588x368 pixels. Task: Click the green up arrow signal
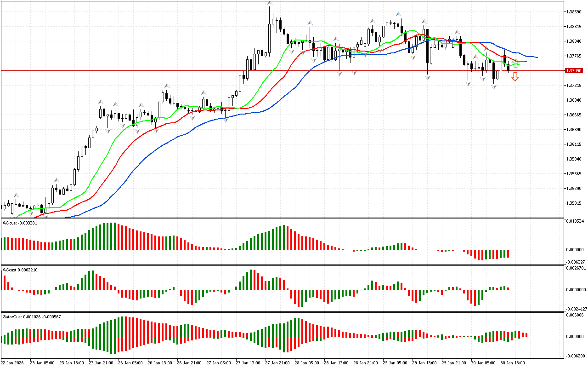(x=515, y=64)
